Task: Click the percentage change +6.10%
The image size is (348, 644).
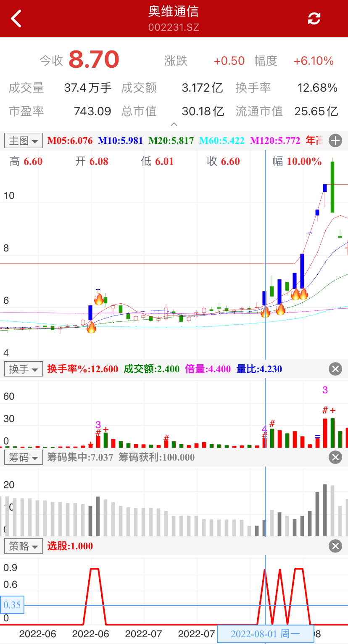Action: coord(314,61)
